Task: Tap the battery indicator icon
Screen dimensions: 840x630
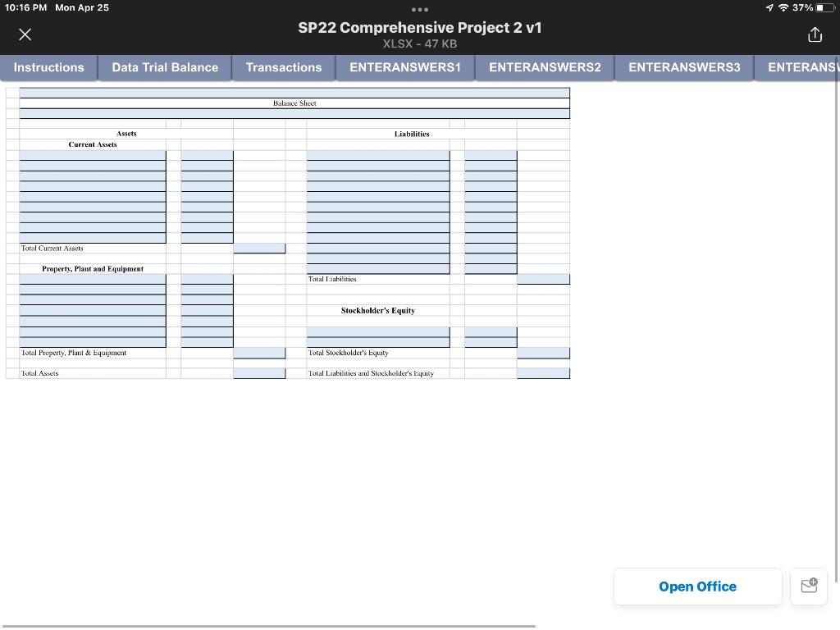Action: click(x=824, y=7)
